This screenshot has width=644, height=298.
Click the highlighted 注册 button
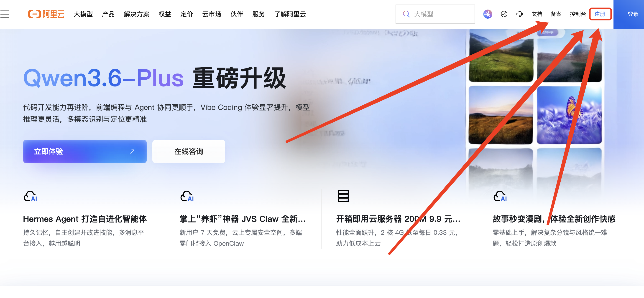[x=600, y=14]
